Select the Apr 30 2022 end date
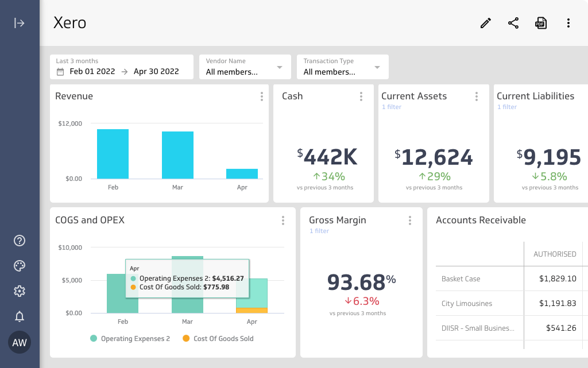The height and width of the screenshot is (368, 588). 156,72
